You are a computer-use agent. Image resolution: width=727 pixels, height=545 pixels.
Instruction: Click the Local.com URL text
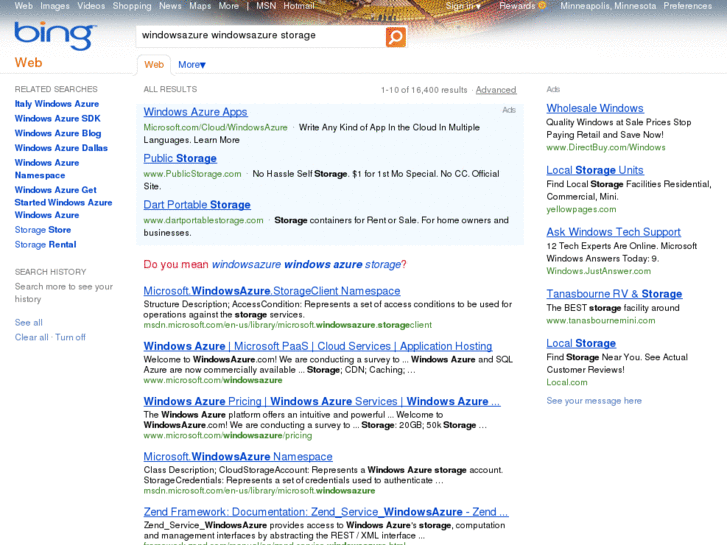(567, 382)
